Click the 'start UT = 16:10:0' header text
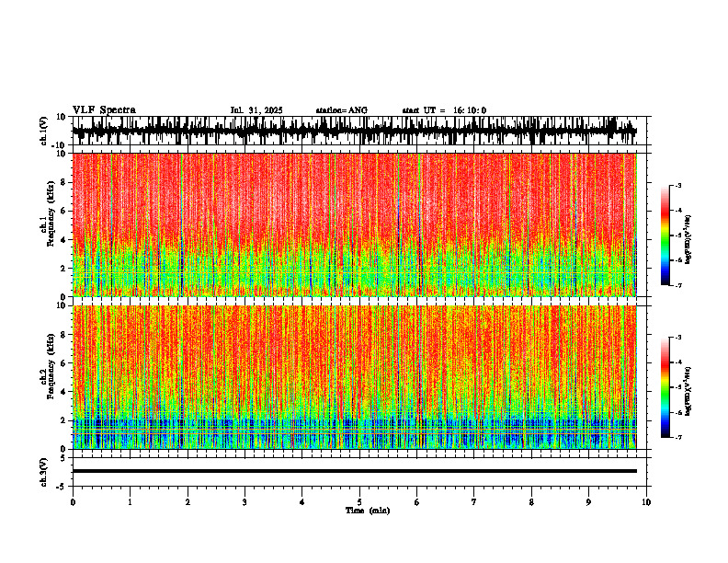728x563 pixels. 444,110
